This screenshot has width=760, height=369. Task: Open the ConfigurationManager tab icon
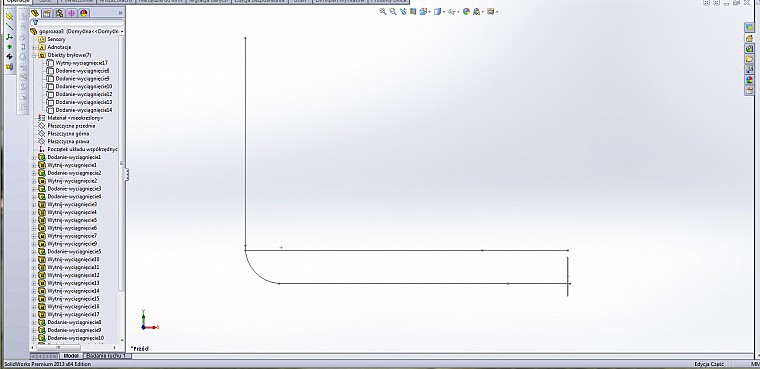click(x=59, y=13)
